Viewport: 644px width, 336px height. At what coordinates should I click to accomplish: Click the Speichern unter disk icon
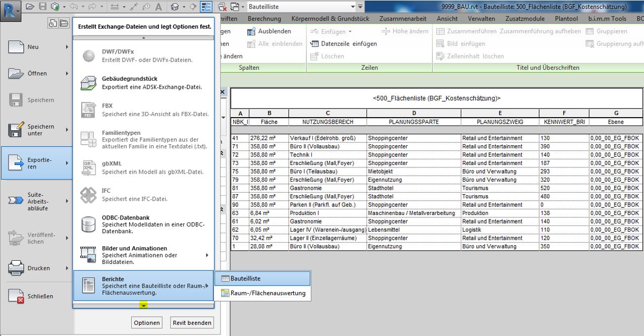(x=16, y=130)
